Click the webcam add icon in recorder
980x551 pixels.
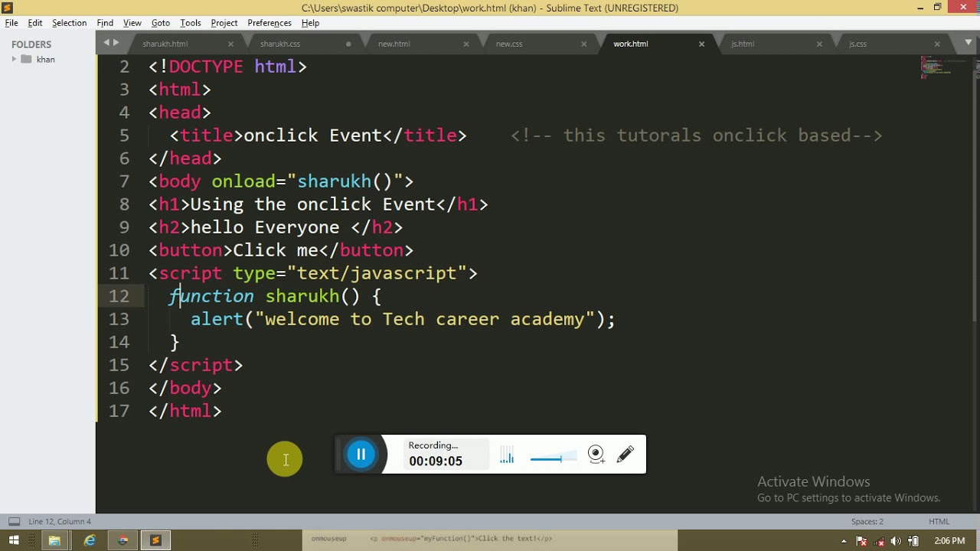pos(596,455)
